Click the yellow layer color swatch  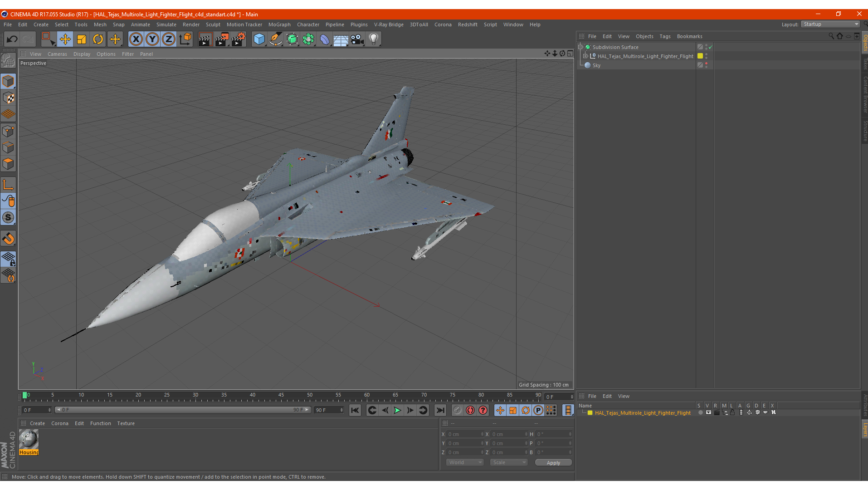tap(590, 413)
